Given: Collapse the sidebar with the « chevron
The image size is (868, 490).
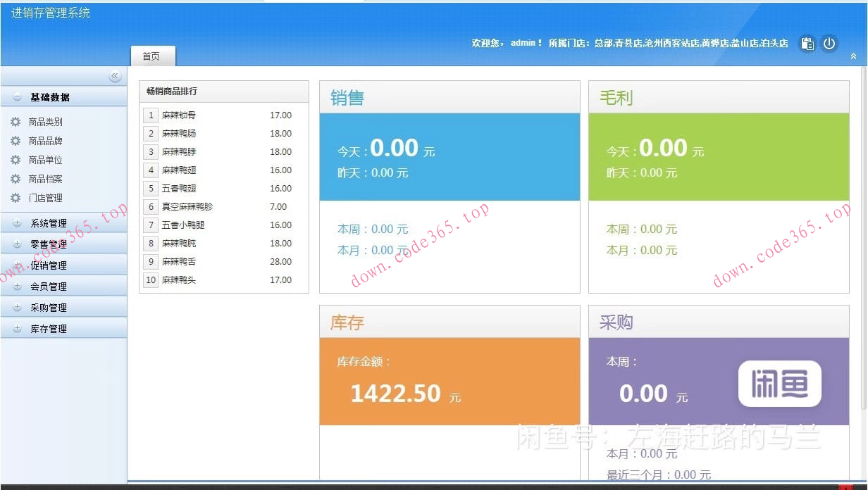Looking at the screenshot, I should (115, 76).
